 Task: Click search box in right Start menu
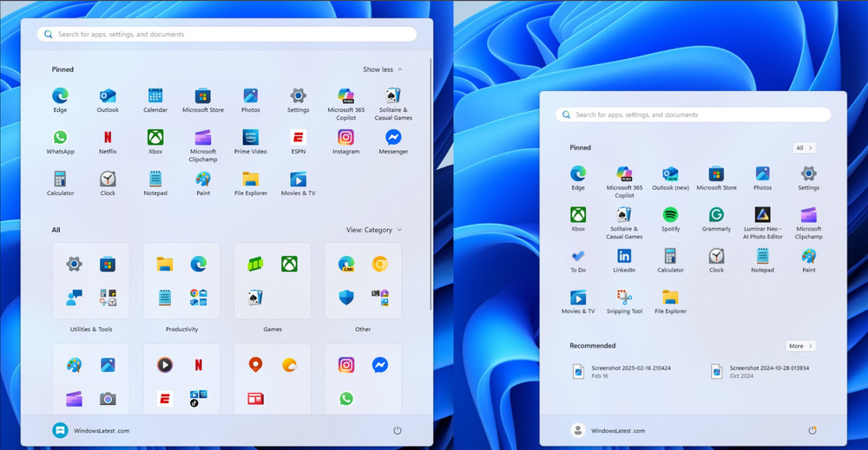coord(693,115)
